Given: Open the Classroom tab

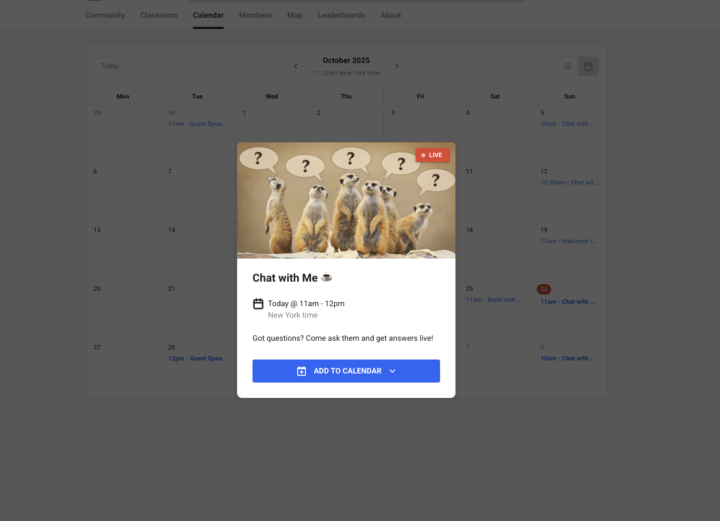Looking at the screenshot, I should coord(159,15).
